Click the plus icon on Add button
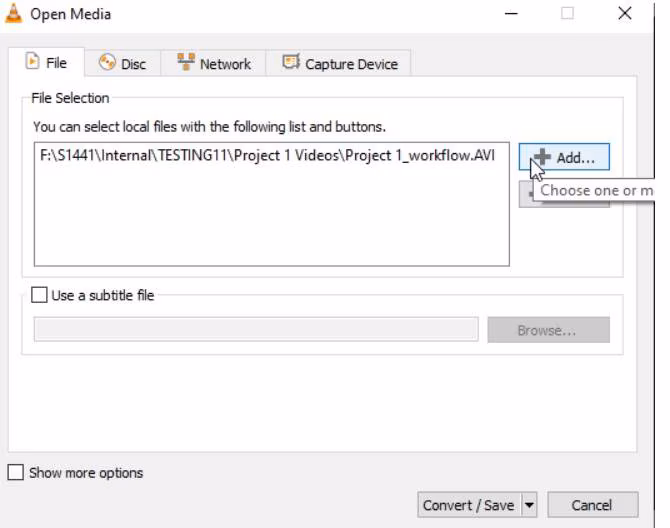Image resolution: width=670 pixels, height=528 pixels. [541, 157]
